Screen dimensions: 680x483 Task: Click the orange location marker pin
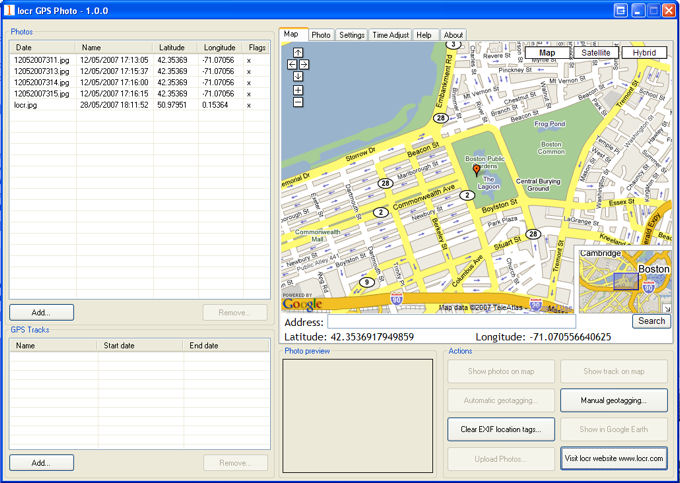[x=477, y=170]
